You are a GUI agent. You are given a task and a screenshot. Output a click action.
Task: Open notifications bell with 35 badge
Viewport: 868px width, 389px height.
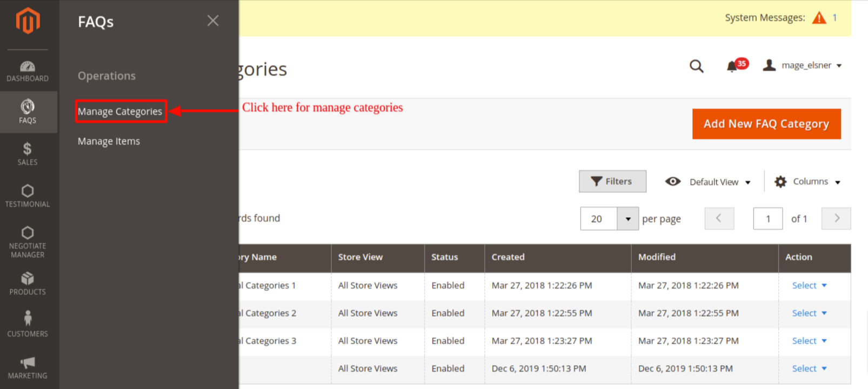pos(733,66)
